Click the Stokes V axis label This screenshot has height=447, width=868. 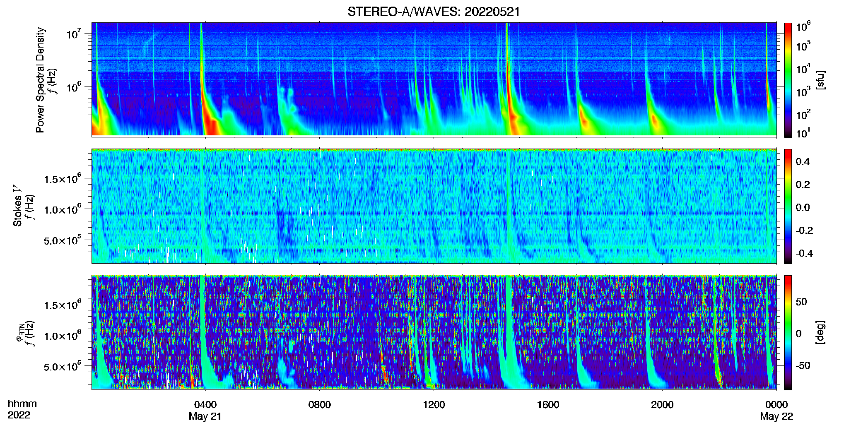tap(17, 206)
